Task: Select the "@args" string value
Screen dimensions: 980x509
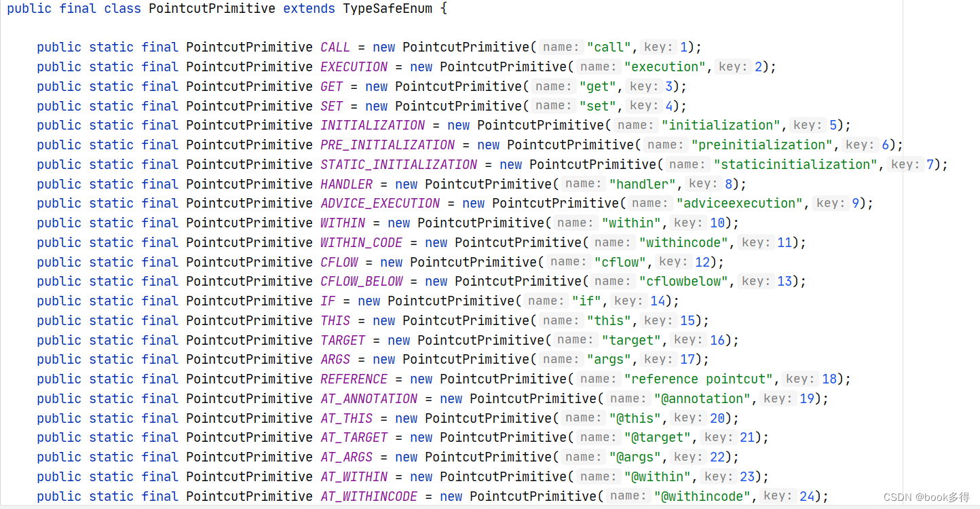Action: coord(635,457)
